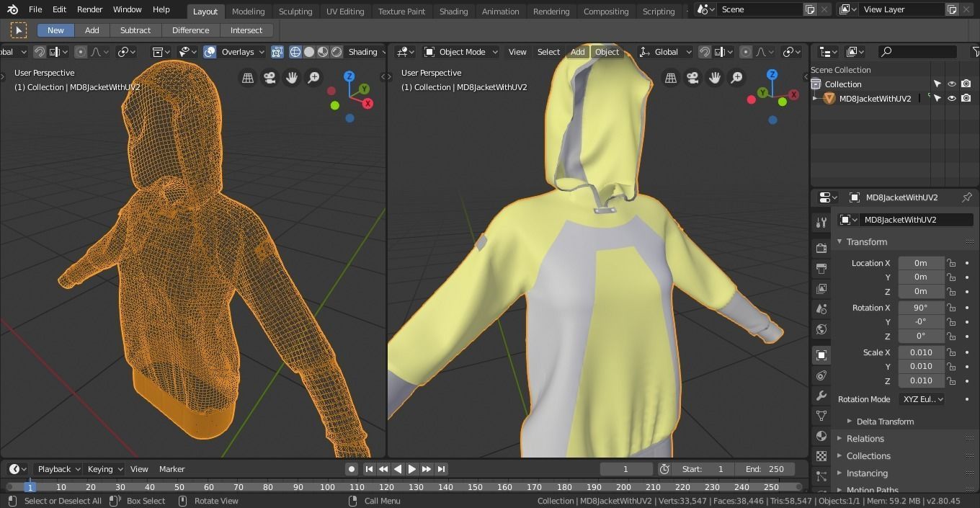Open the Material properties tab

click(821, 436)
